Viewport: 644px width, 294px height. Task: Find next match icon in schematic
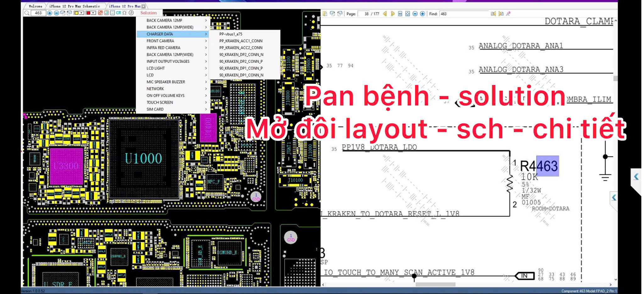pyautogui.click(x=501, y=14)
